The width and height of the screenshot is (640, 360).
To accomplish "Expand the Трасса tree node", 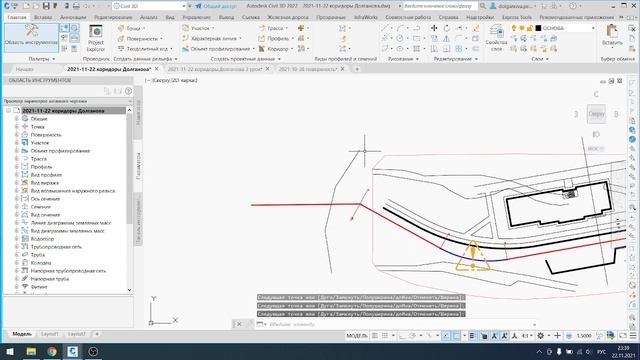I will 17,159.
